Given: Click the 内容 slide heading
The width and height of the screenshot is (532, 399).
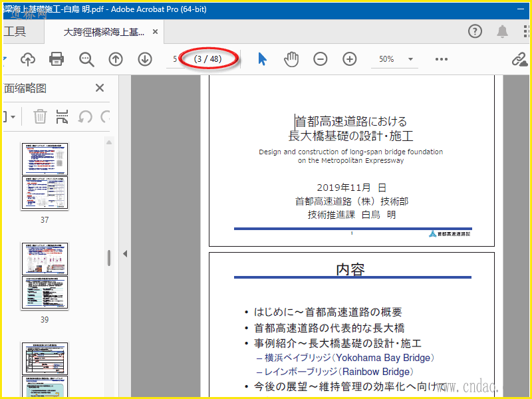Looking at the screenshot, I should pyautogui.click(x=350, y=269).
